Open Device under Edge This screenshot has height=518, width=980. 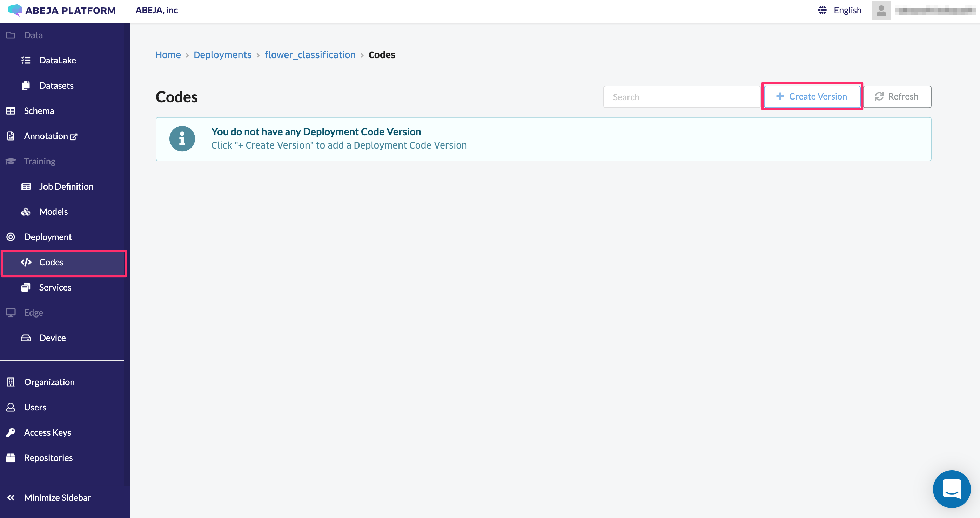click(x=53, y=338)
